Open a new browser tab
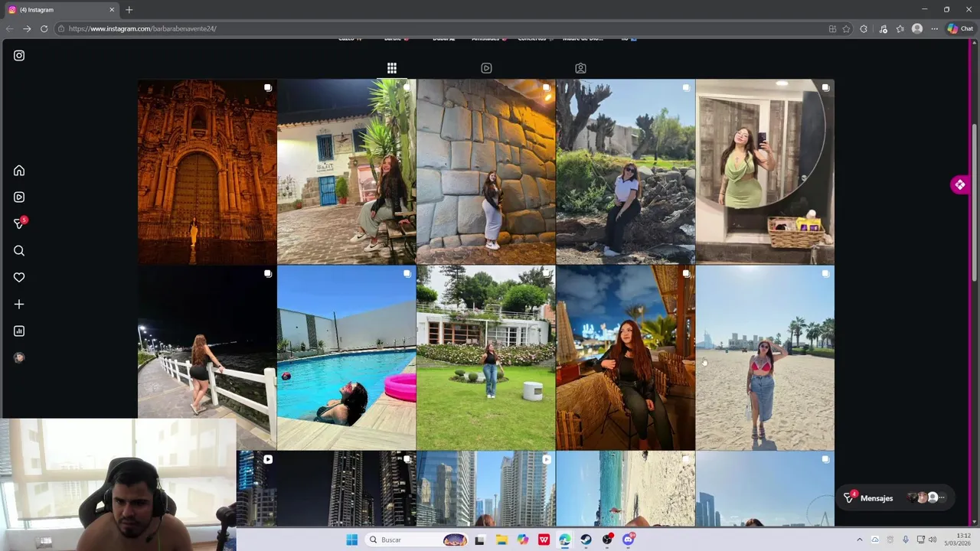 129,10
